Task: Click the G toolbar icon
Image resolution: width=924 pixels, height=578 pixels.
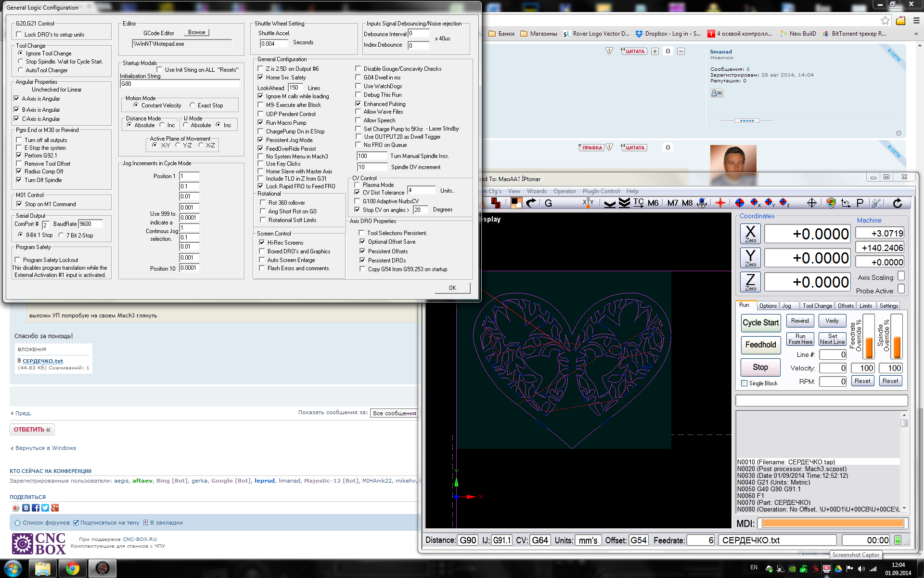Action: [x=548, y=203]
